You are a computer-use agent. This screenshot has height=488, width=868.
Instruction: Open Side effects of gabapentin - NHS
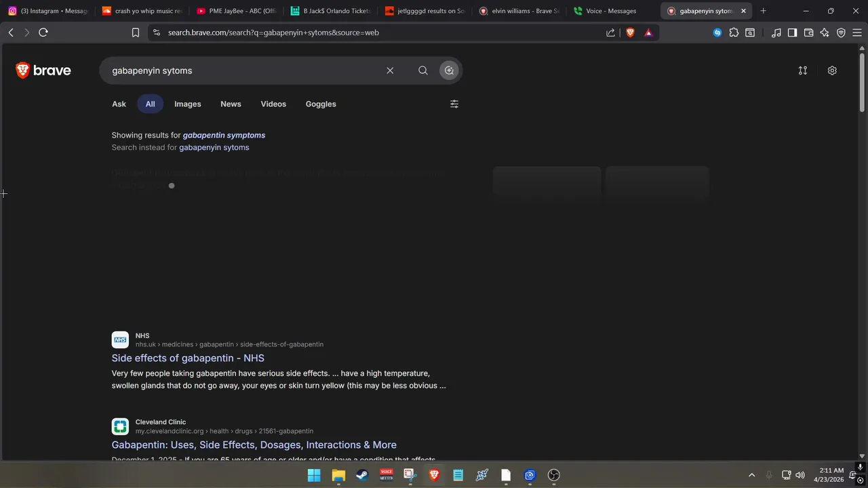(188, 358)
